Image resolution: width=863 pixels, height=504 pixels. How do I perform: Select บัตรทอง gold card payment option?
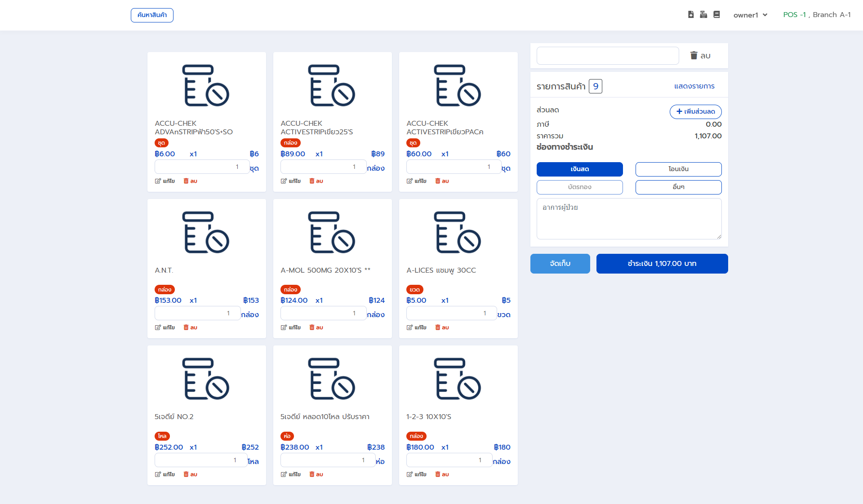pos(579,187)
